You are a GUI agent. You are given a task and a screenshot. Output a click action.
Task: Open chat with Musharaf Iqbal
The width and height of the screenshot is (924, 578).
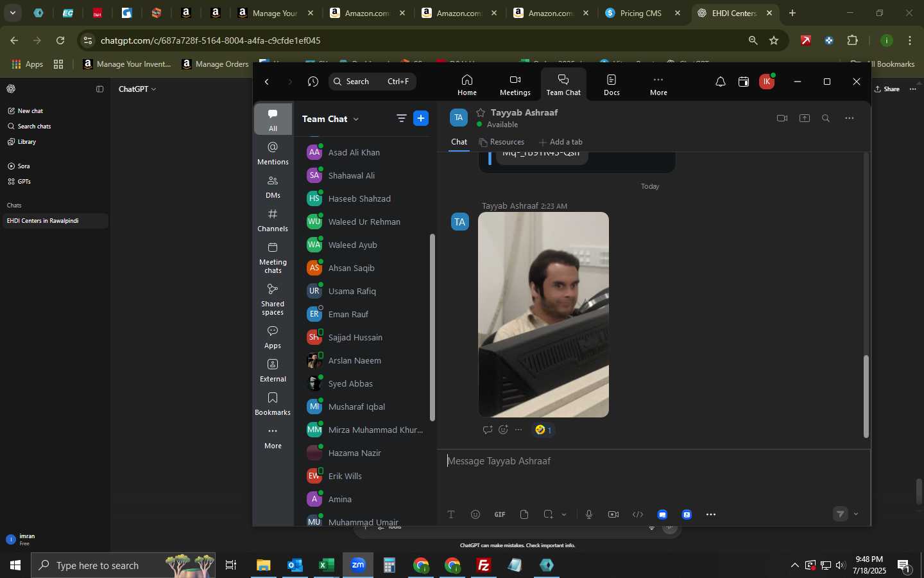pos(363,407)
